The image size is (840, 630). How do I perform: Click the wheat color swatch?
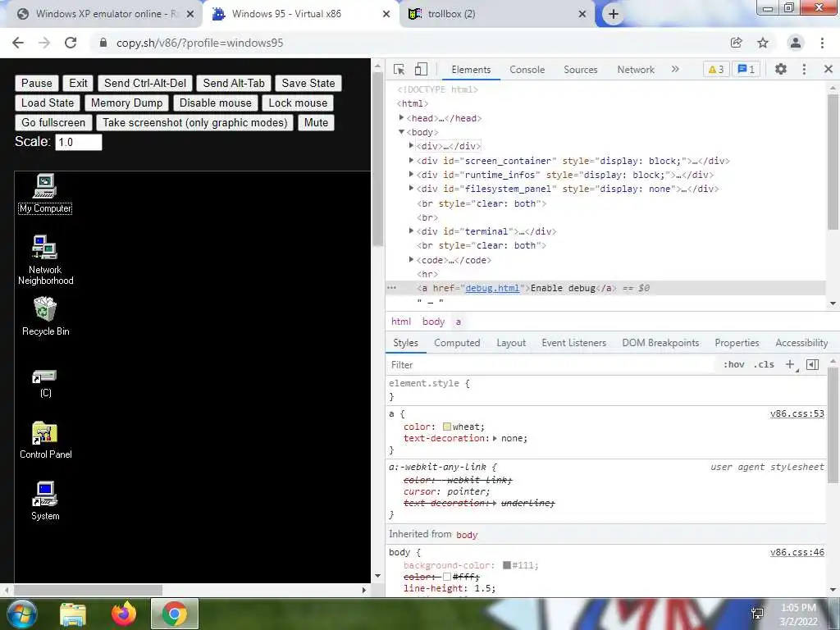(x=447, y=427)
